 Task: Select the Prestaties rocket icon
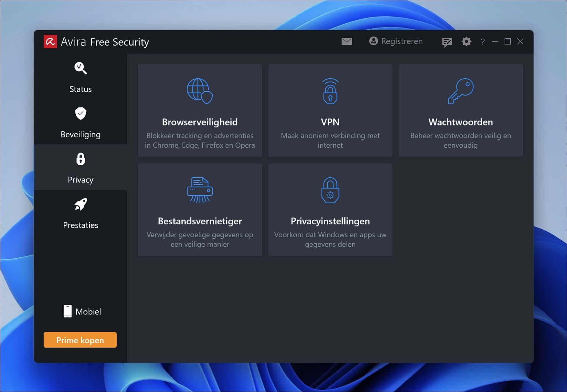80,204
